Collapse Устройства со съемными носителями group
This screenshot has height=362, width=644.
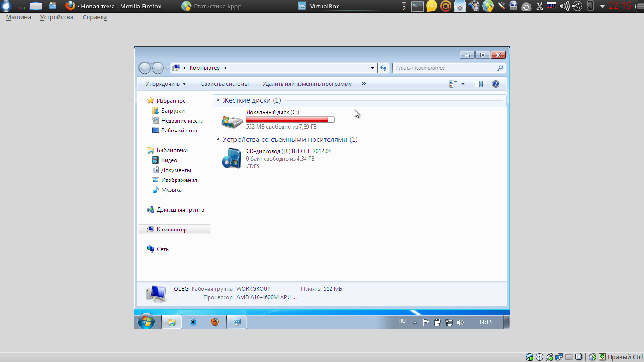[x=218, y=140]
